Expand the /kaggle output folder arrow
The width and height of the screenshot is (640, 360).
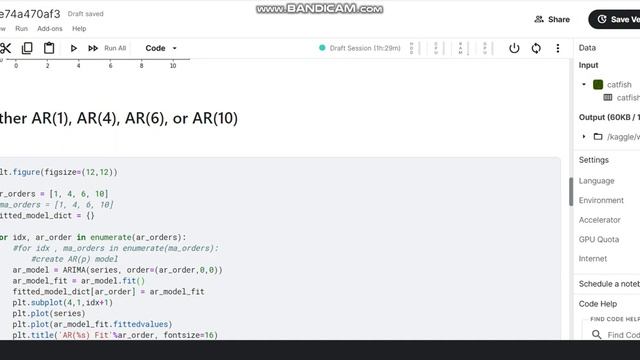point(584,136)
